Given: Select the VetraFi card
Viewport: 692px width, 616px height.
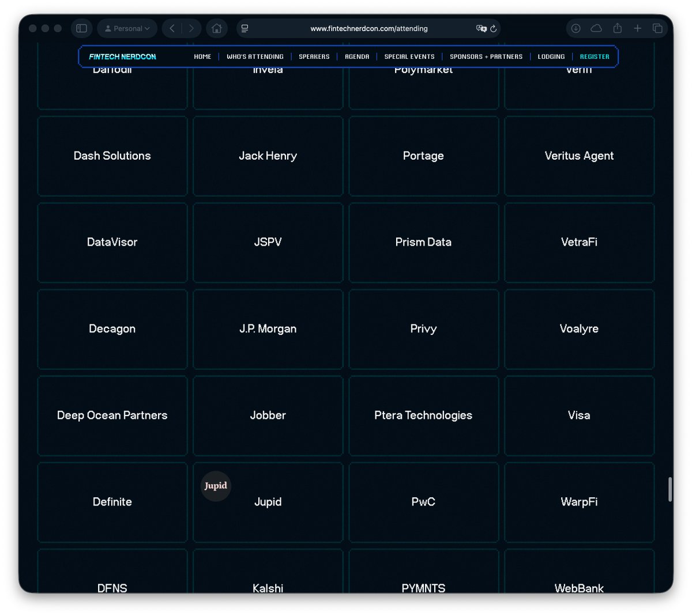Looking at the screenshot, I should coord(580,242).
